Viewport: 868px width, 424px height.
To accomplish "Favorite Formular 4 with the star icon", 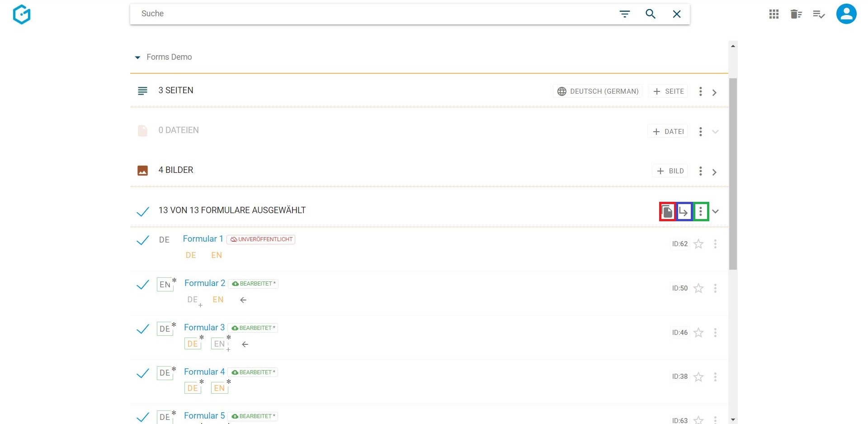I will coord(698,376).
